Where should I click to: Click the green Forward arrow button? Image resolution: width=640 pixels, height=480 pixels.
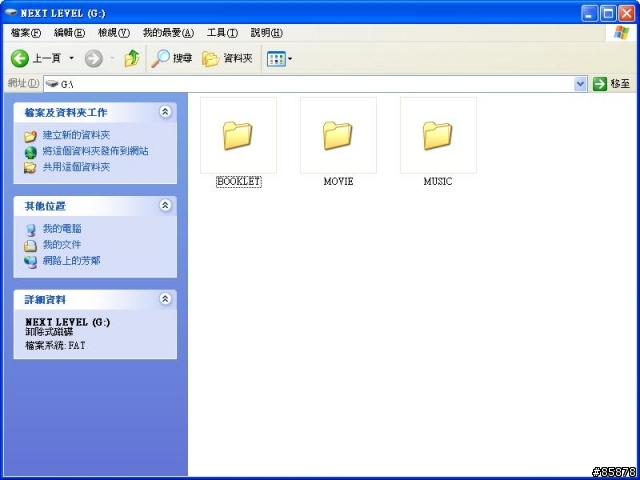[93, 59]
